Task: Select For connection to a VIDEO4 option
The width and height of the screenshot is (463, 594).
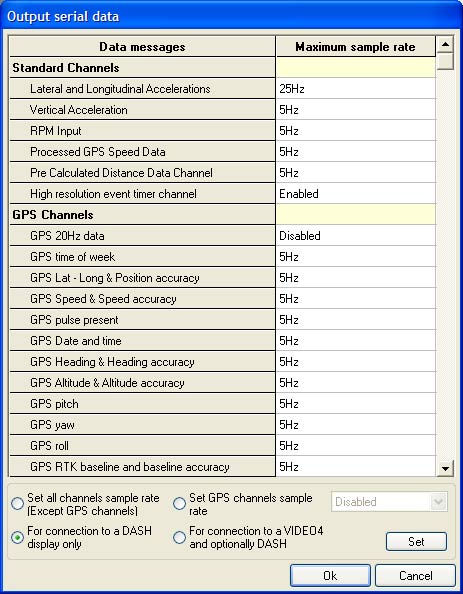Action: pos(179,537)
